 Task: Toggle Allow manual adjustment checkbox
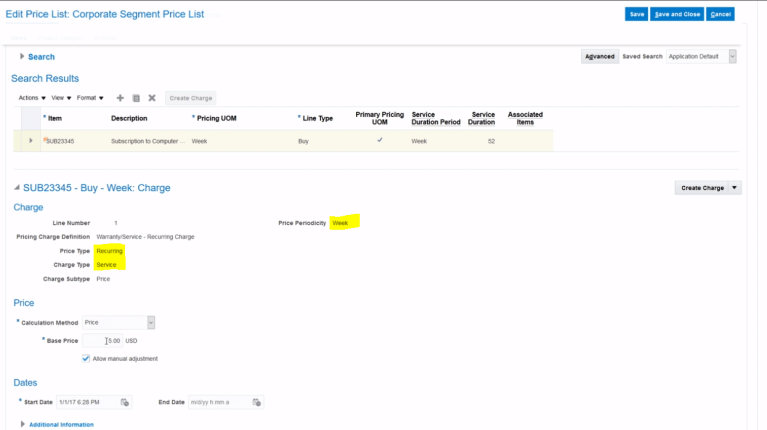86,358
